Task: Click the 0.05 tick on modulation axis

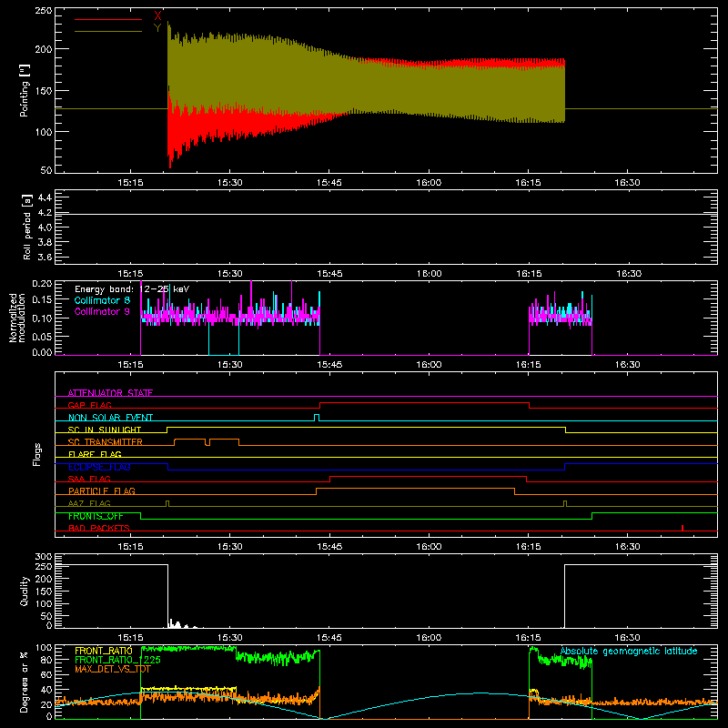Action: pyautogui.click(x=42, y=336)
